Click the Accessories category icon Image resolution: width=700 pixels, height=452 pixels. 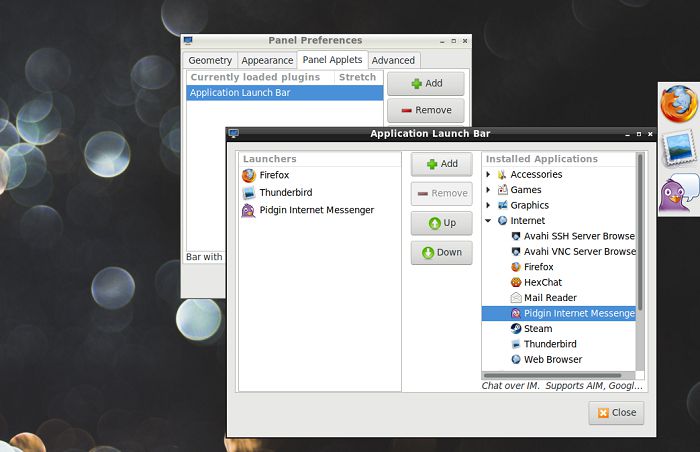502,175
